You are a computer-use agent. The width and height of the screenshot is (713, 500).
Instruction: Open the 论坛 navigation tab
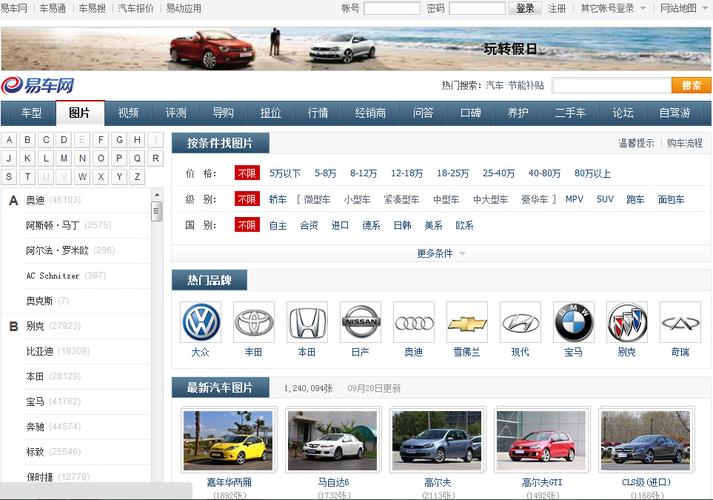(623, 113)
